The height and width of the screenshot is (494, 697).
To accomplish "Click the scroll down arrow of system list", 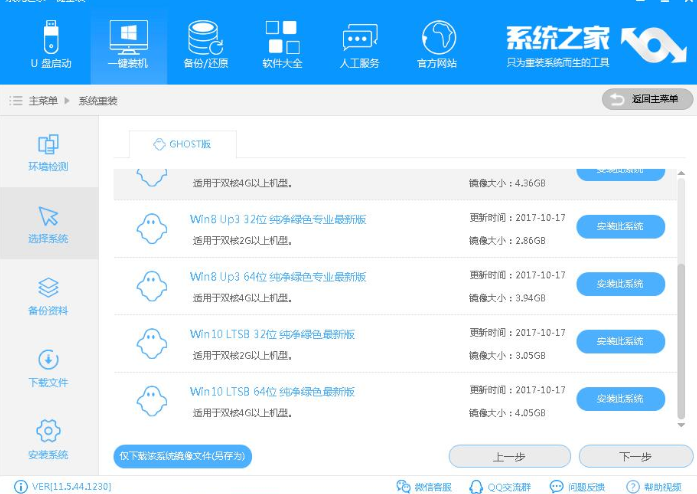I will point(681,425).
